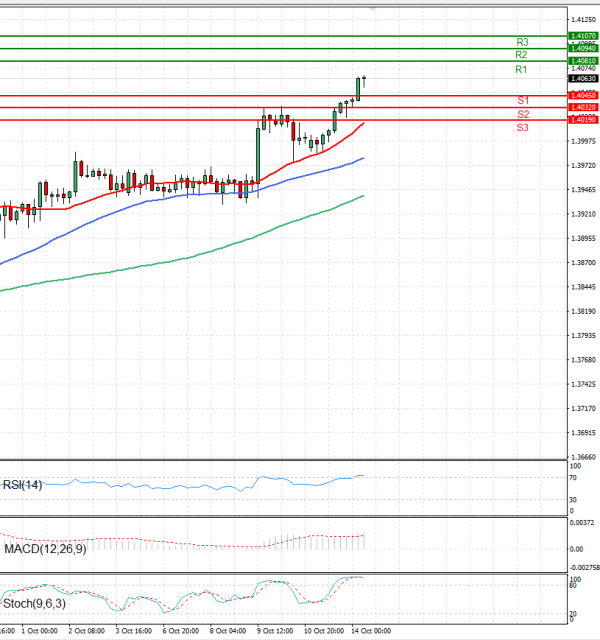This screenshot has width=600, height=640.
Task: Select the S1 support label
Action: [x=523, y=101]
